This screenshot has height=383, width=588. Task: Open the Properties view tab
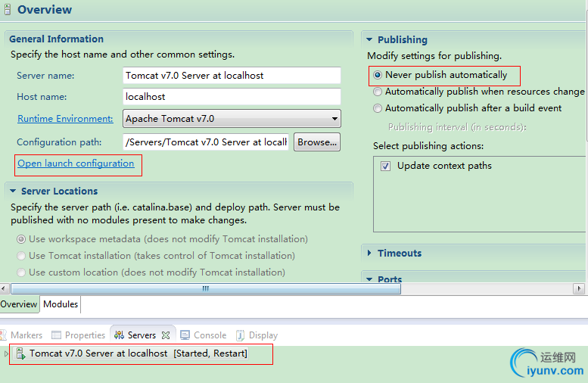(x=78, y=335)
